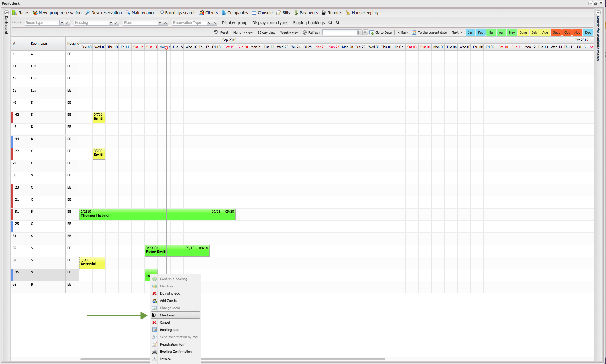Screen dimensions: 606x364
Task: Jump to Jan month swatch
Action: [470, 32]
